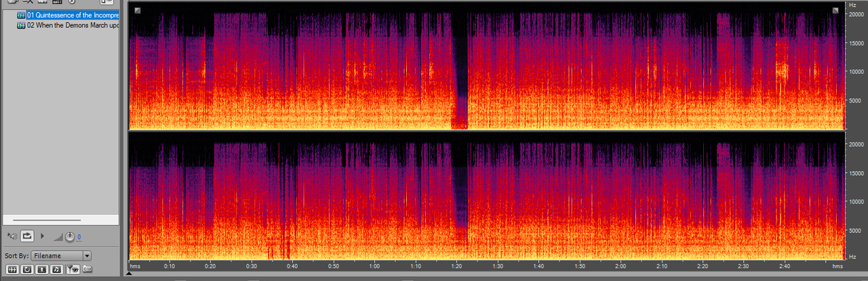Click 20000 Hz label of lower channel
868x281 pixels.
856,145
